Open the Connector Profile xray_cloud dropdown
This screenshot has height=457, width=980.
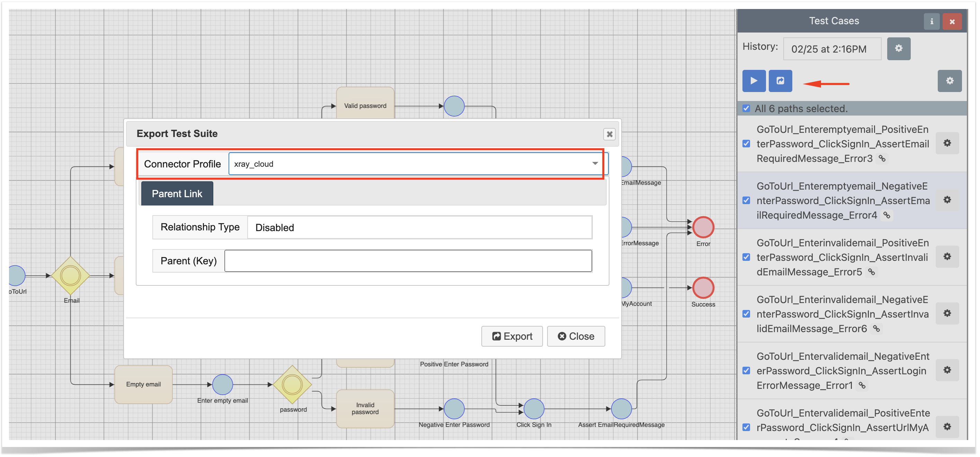(x=418, y=164)
